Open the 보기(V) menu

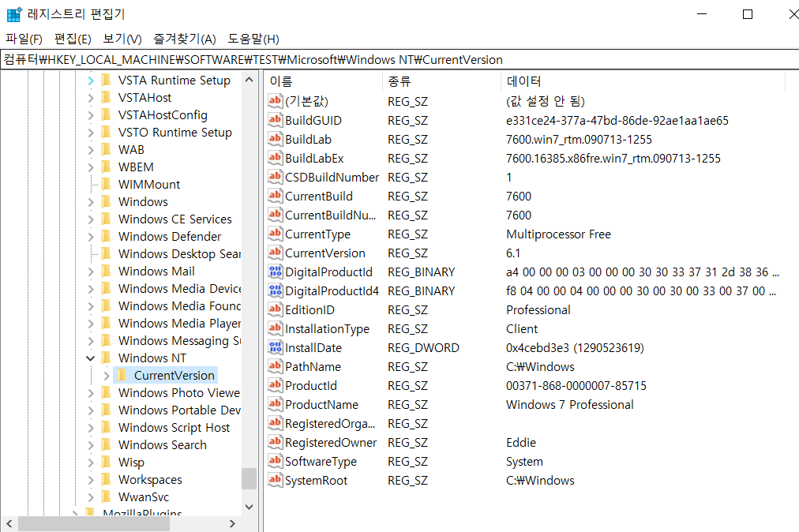122,39
